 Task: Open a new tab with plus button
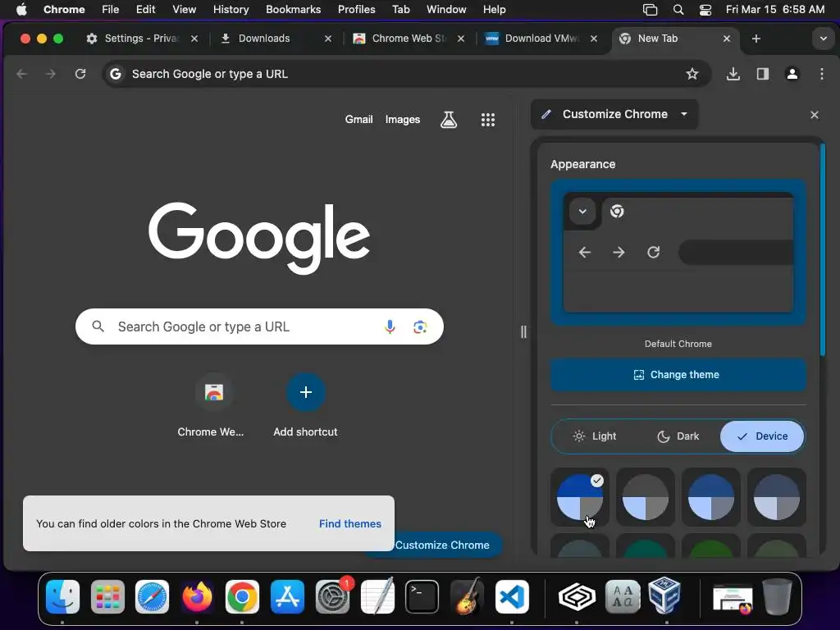tap(756, 39)
